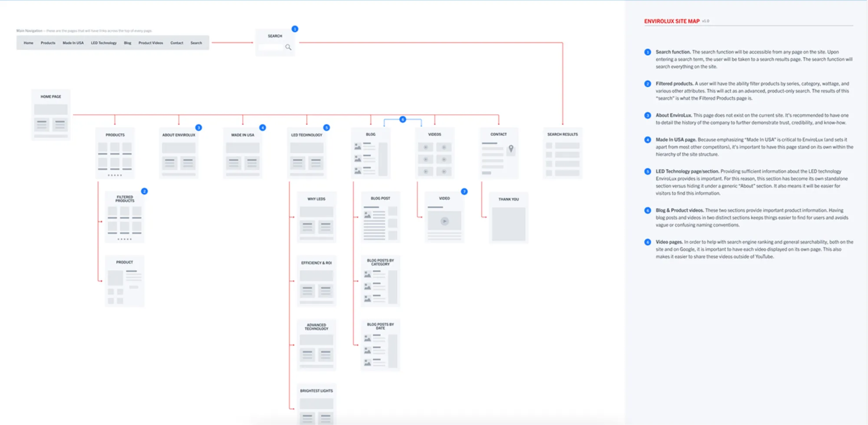This screenshot has width=868, height=425.
Task: Click badge 2 on the Filtered Products wireframe
Action: pyautogui.click(x=144, y=191)
